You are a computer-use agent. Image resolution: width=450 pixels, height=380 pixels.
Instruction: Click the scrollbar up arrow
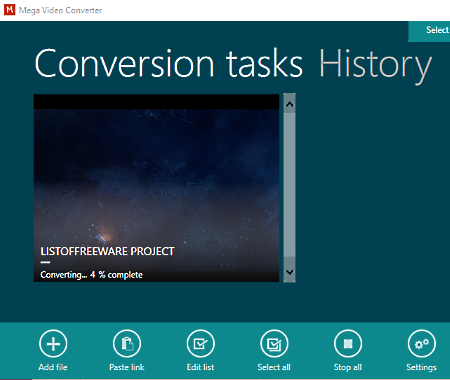point(289,104)
